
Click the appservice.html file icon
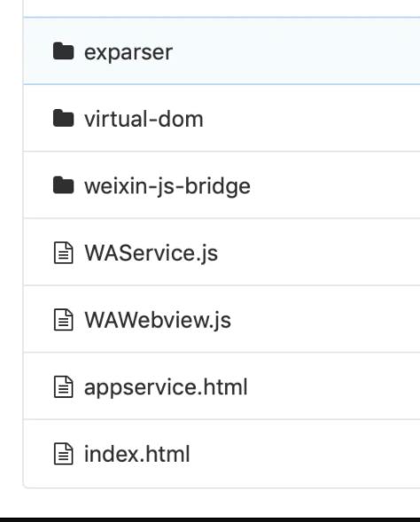(63, 386)
